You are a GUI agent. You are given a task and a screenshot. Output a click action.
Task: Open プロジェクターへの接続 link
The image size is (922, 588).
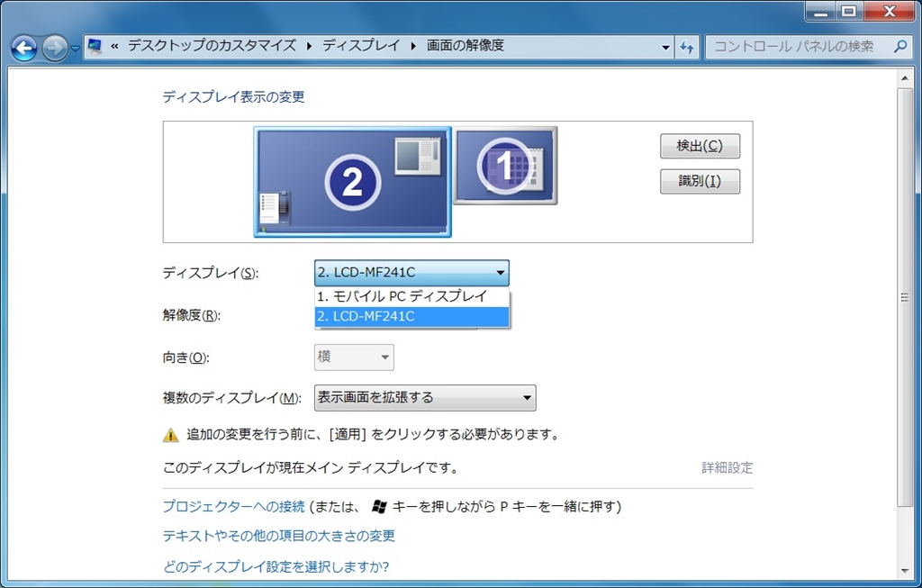click(233, 506)
